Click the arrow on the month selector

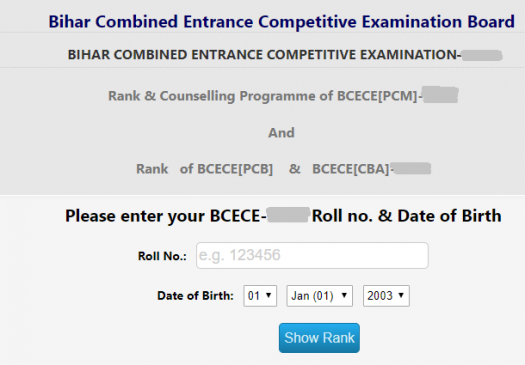coord(344,295)
